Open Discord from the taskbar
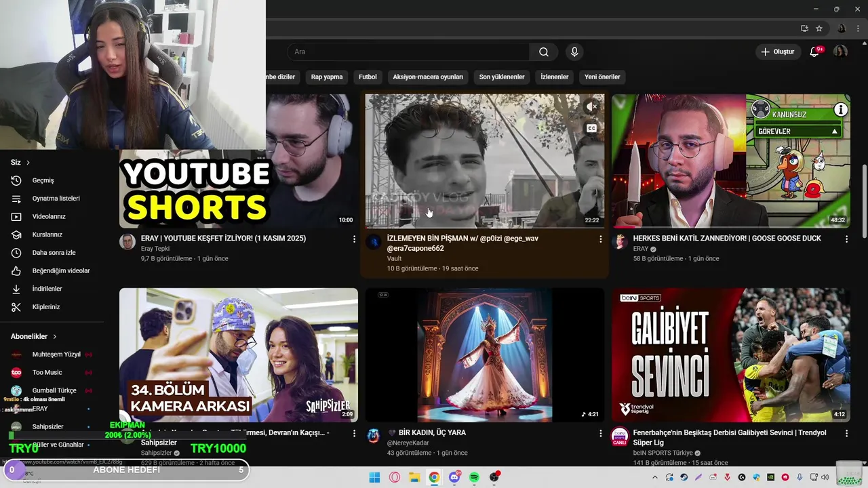The width and height of the screenshot is (868, 488). 454,477
